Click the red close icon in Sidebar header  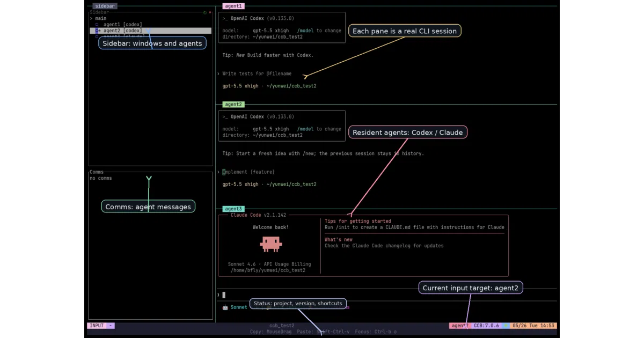coord(210,12)
